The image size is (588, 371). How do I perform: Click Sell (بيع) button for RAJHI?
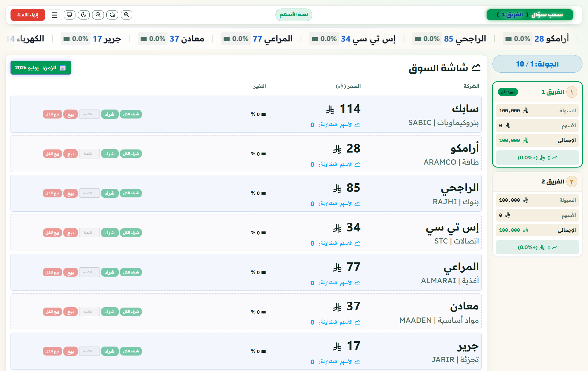pos(70,193)
